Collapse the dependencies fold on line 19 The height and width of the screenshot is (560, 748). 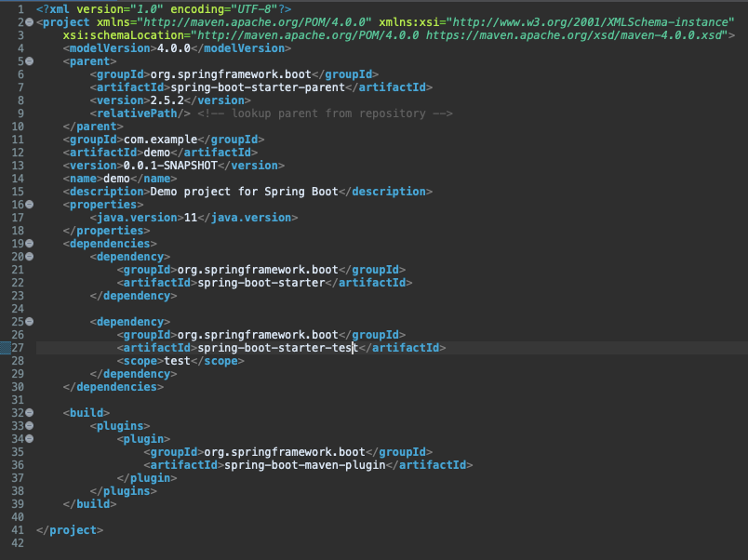click(30, 244)
